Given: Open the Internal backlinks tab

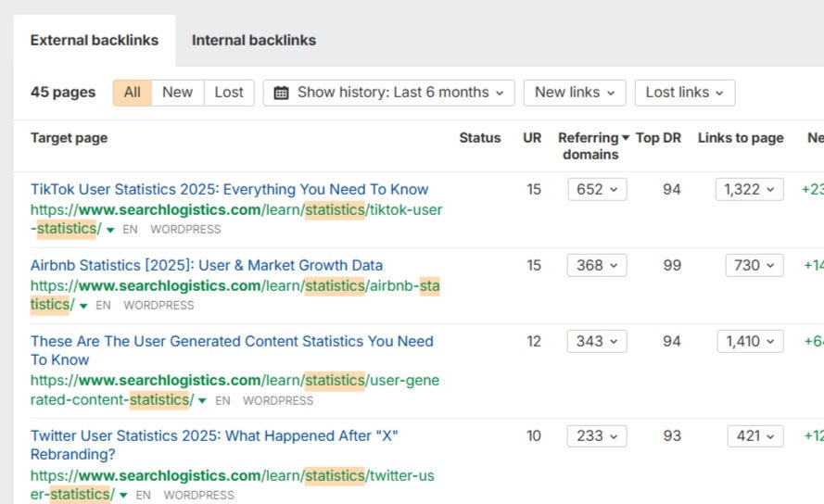Looking at the screenshot, I should pyautogui.click(x=254, y=41).
